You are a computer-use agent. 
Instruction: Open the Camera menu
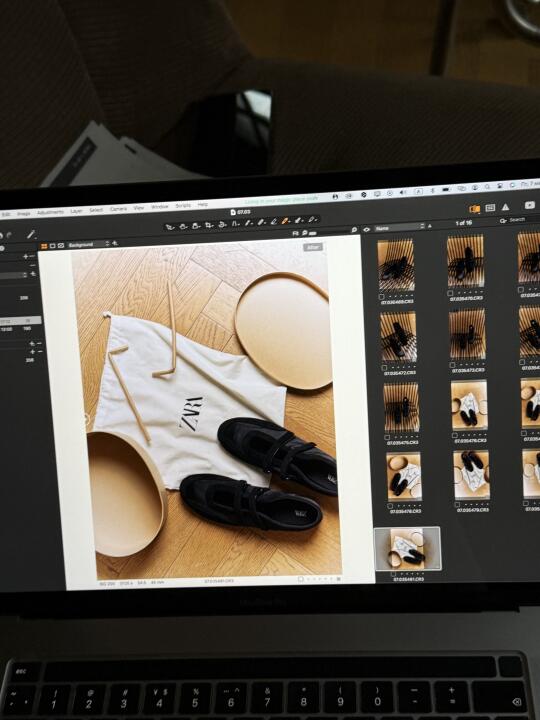click(x=118, y=209)
